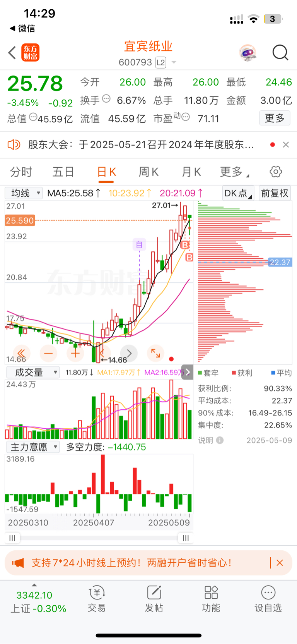Open the 东方财富 logo icon
This screenshot has height=644, width=297.
[x=31, y=53]
